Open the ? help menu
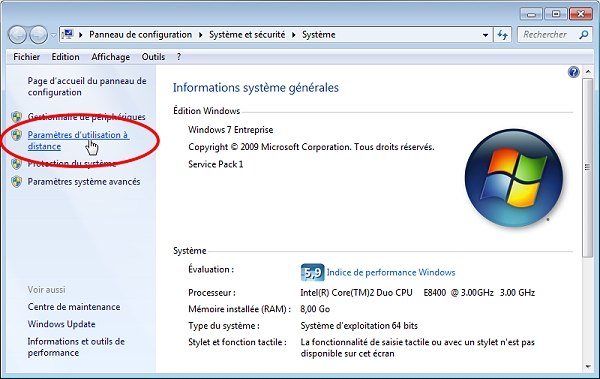 pos(179,57)
